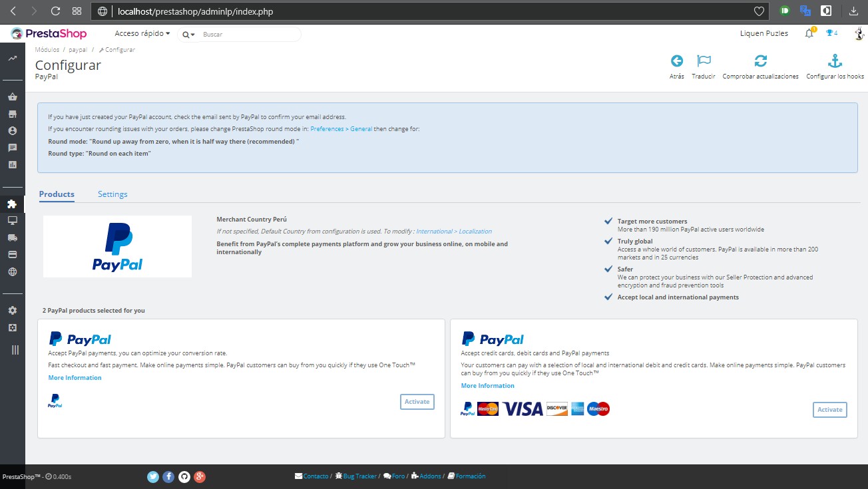Image resolution: width=868 pixels, height=489 pixels.
Task: Open the browser speed dial grid icon
Action: click(x=77, y=11)
